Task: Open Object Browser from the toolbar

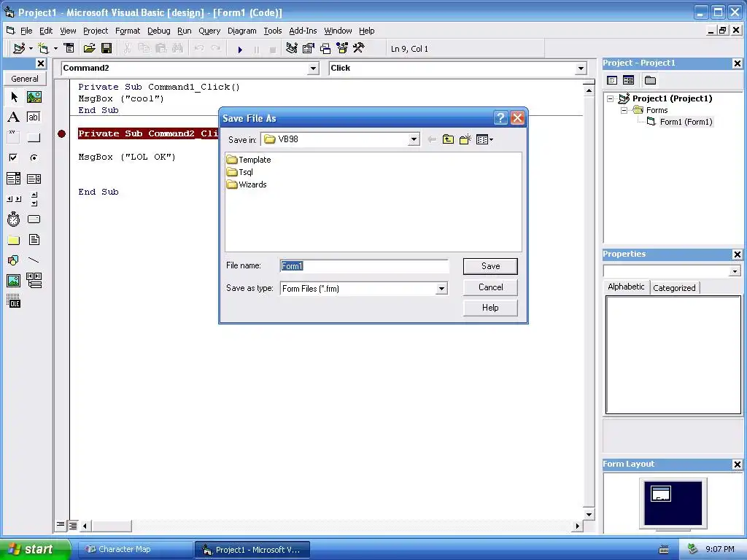Action: [x=342, y=48]
